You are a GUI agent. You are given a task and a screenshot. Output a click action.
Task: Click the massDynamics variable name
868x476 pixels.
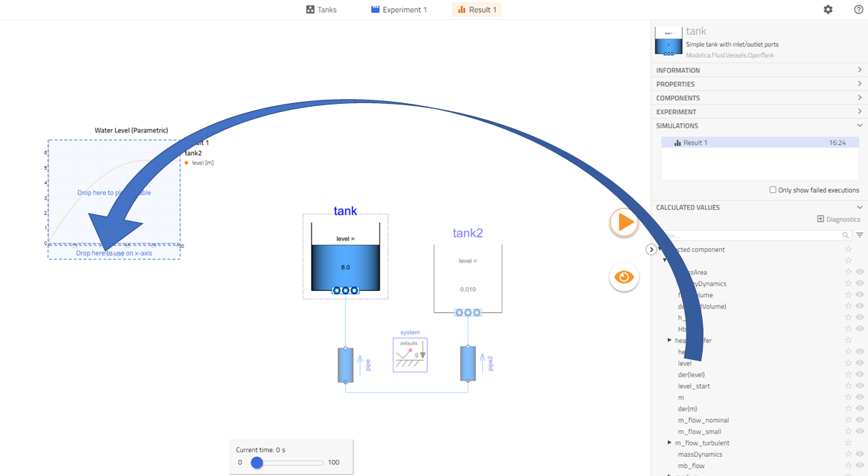point(700,454)
